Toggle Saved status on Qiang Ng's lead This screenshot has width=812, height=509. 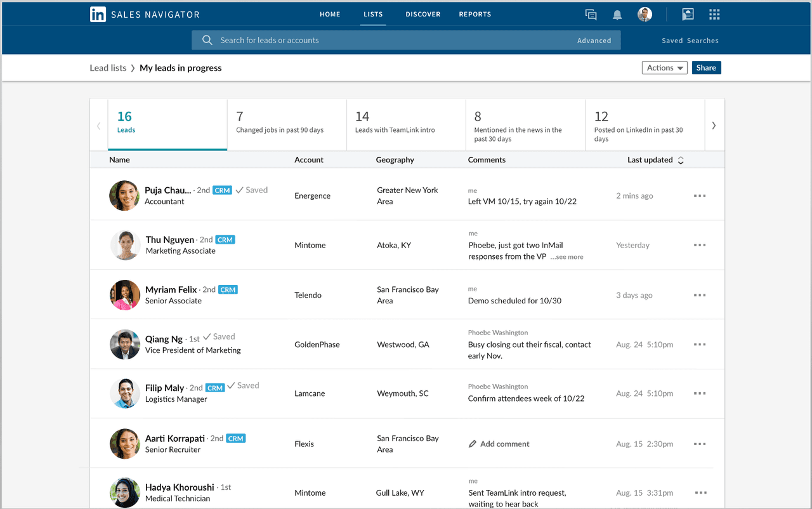pyautogui.click(x=219, y=336)
